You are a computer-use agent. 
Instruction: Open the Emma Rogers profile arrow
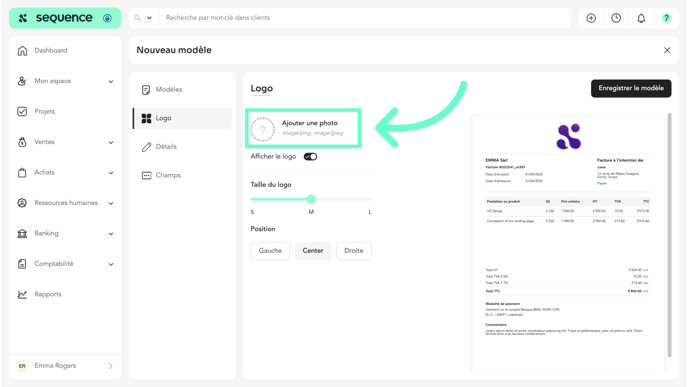pos(110,366)
